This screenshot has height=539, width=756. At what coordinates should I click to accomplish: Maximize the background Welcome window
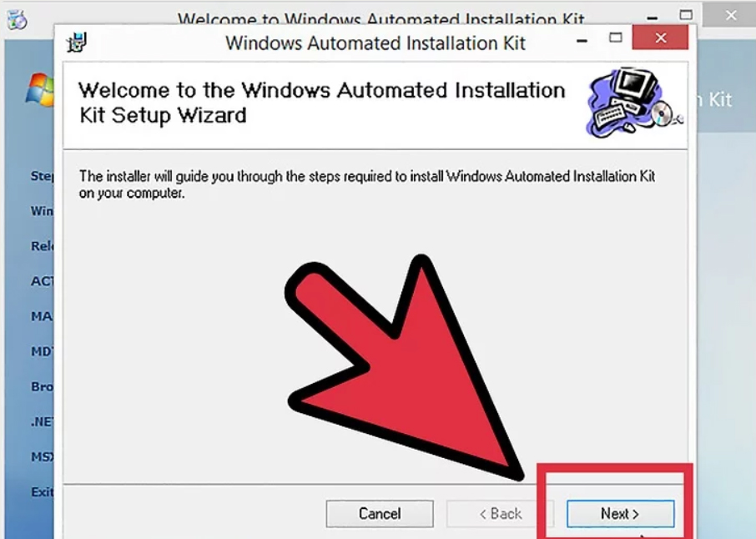pyautogui.click(x=686, y=15)
